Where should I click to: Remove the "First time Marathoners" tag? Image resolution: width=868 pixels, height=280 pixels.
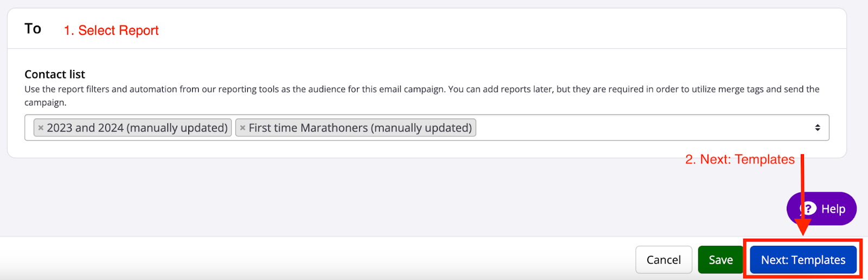point(242,128)
